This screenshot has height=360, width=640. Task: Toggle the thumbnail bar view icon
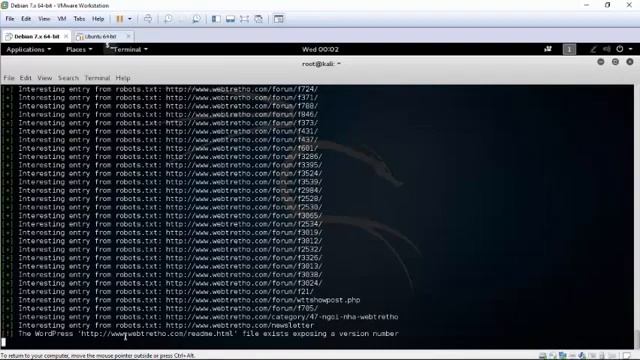click(x=230, y=19)
